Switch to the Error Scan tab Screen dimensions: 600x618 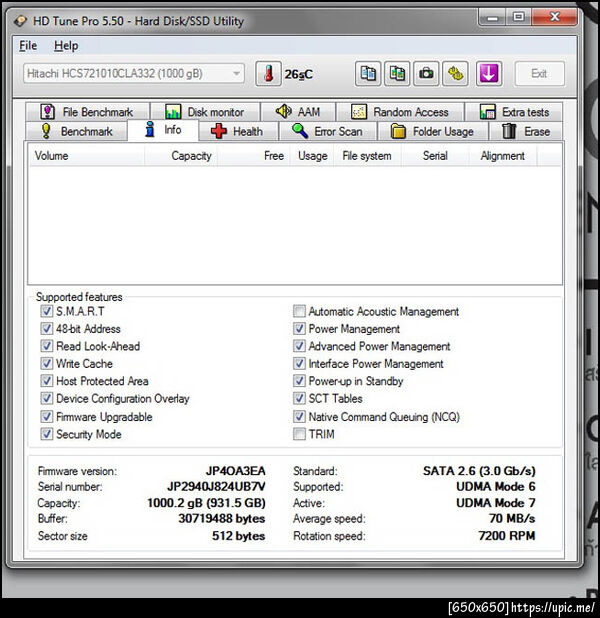(328, 131)
